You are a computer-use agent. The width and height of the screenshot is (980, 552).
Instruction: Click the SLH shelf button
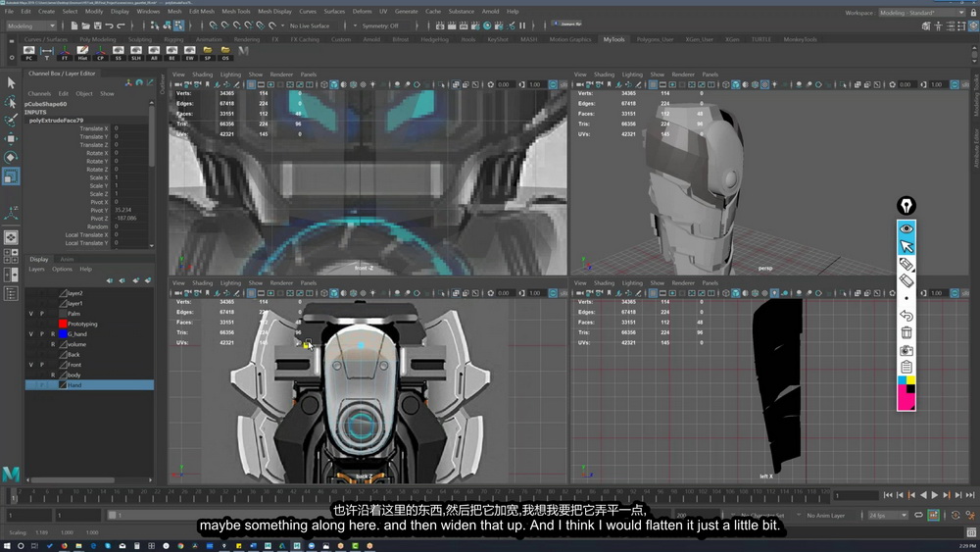point(136,53)
